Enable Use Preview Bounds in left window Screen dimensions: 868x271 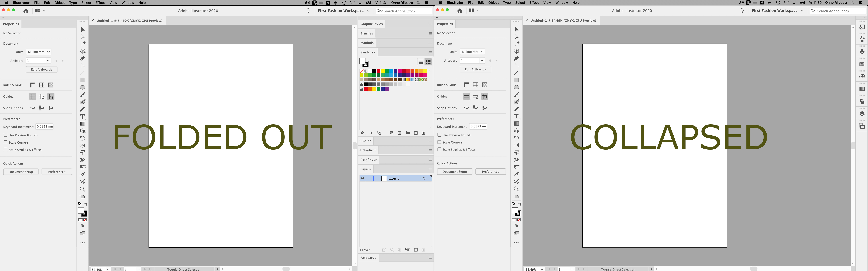[x=5, y=135]
